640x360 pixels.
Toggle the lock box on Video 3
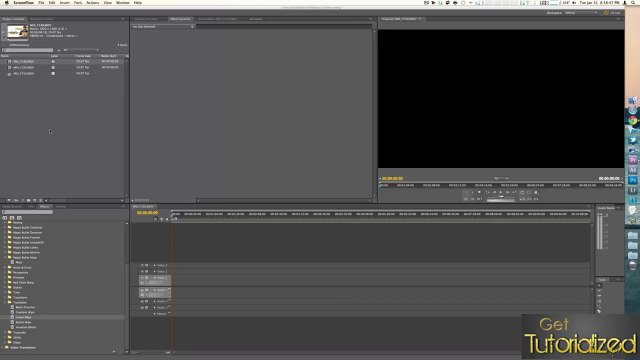[x=147, y=265]
